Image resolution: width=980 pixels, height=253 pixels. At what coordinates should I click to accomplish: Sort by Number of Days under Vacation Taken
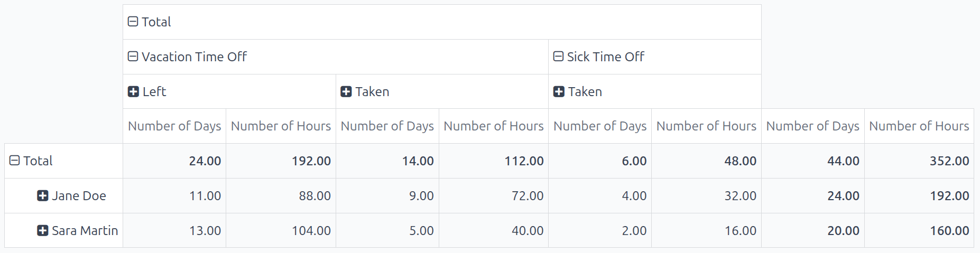387,126
